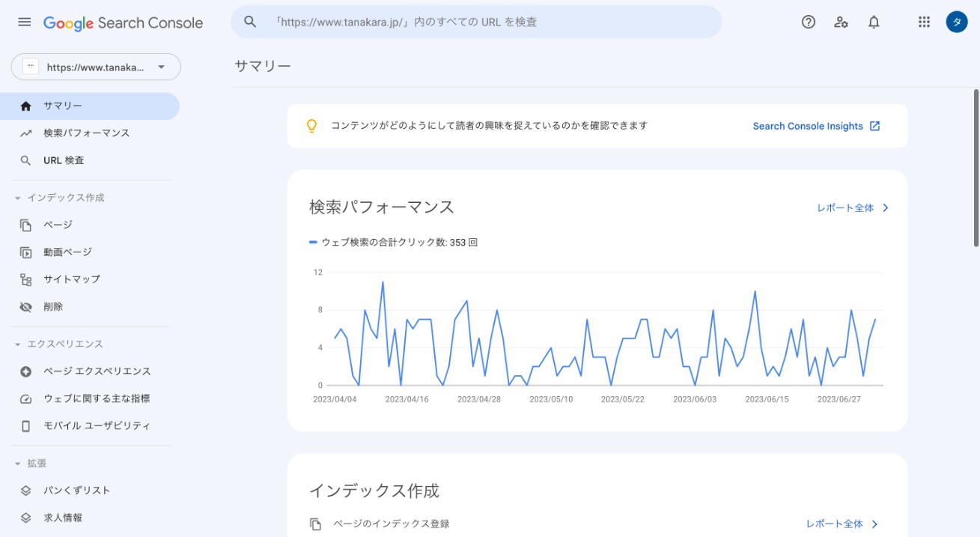The image size is (980, 537).
Task: Open the help question mark icon
Action: click(x=809, y=22)
